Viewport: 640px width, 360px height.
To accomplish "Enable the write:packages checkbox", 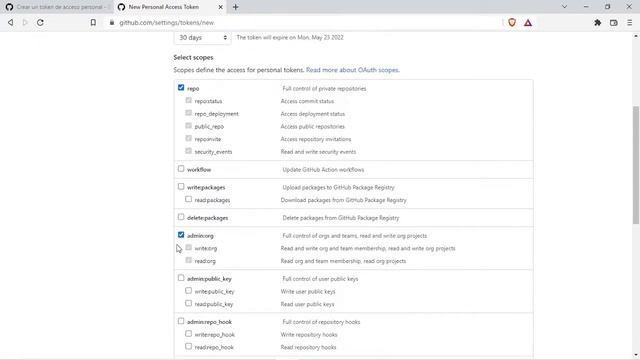I will coord(181,187).
